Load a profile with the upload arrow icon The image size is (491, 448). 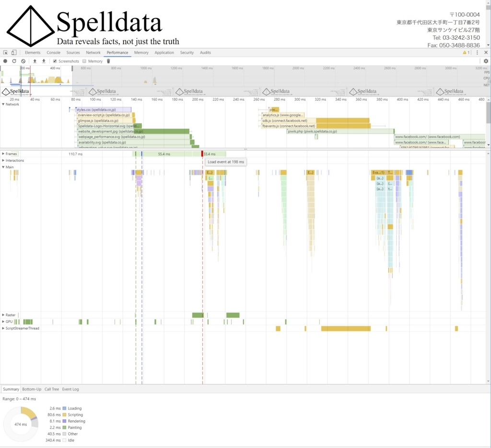[35, 61]
